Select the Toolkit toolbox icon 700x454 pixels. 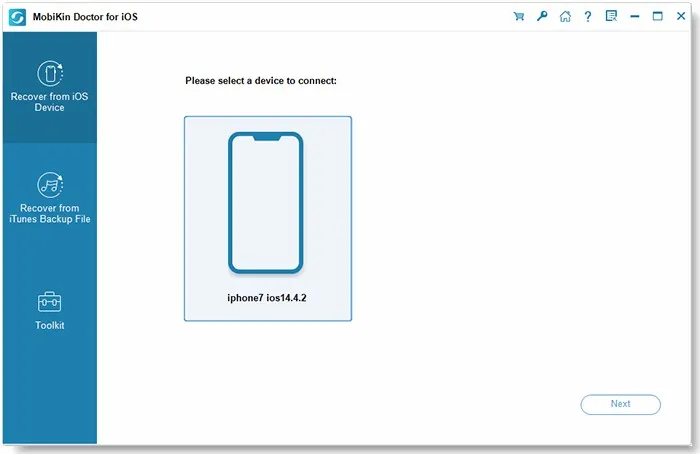point(49,301)
